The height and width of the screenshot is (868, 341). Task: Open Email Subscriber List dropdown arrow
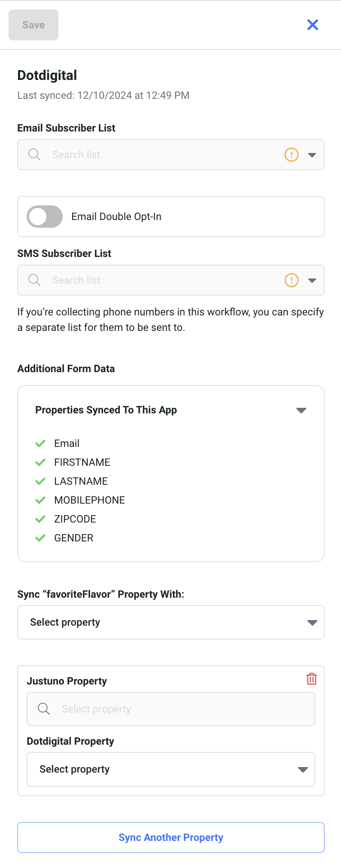(x=312, y=155)
